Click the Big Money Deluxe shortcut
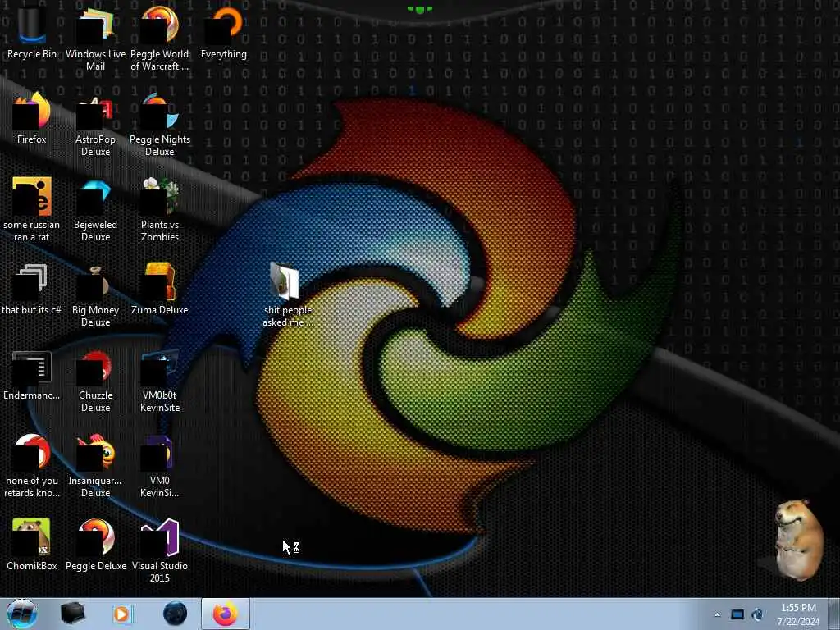840x630 pixels. click(95, 295)
